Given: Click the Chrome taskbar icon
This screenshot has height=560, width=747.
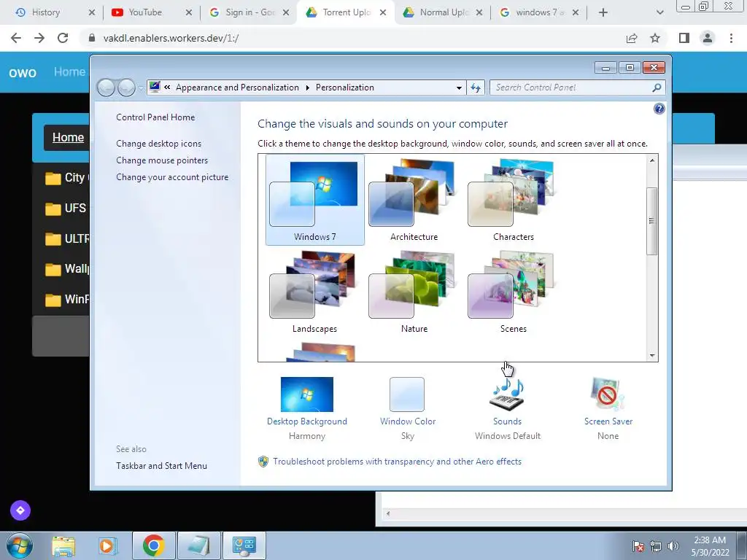Looking at the screenshot, I should pos(153,545).
